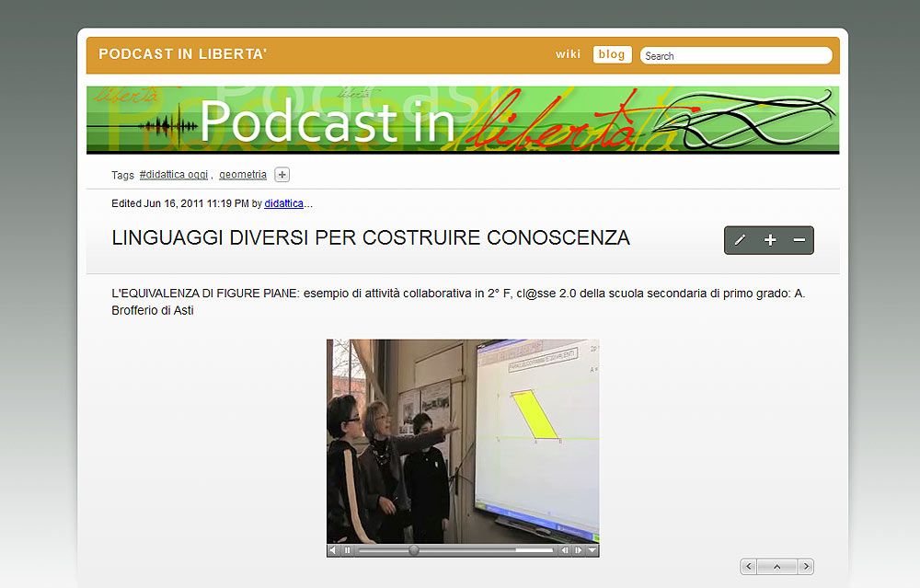This screenshot has height=588, width=920.
Task: Switch to the blog tab
Action: point(612,54)
